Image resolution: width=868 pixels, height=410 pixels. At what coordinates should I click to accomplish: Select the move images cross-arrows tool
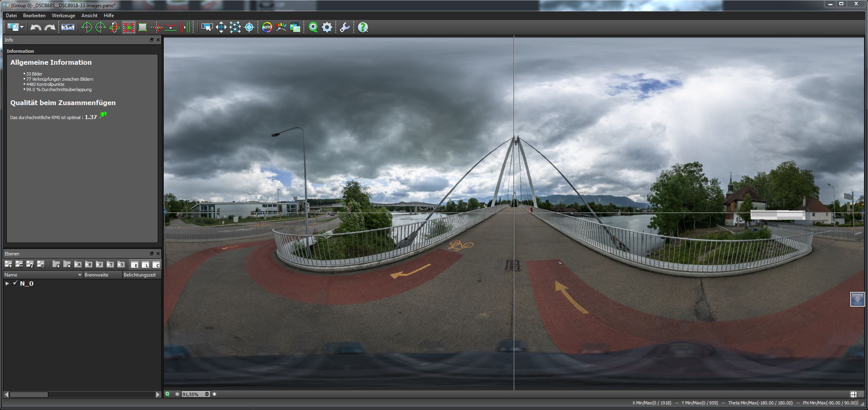pos(221,28)
